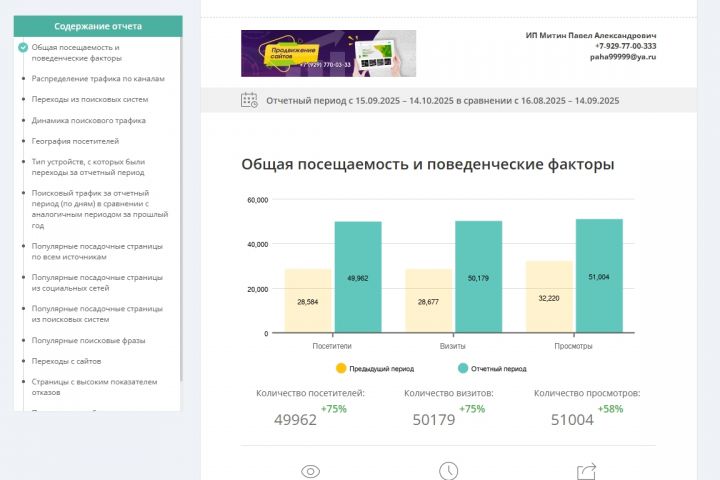Click the visitors count 49962
Image resolution: width=720 pixels, height=480 pixels.
[295, 420]
